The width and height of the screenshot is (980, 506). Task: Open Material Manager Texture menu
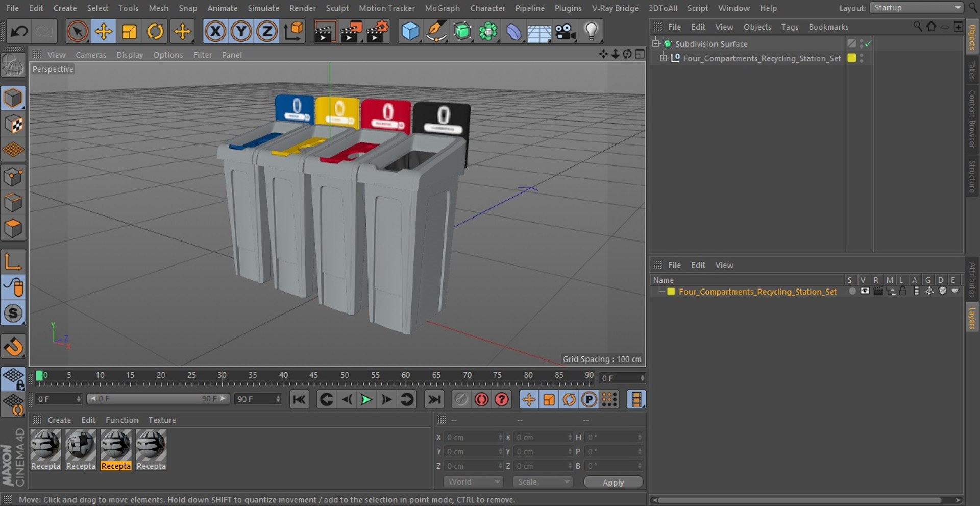point(162,420)
